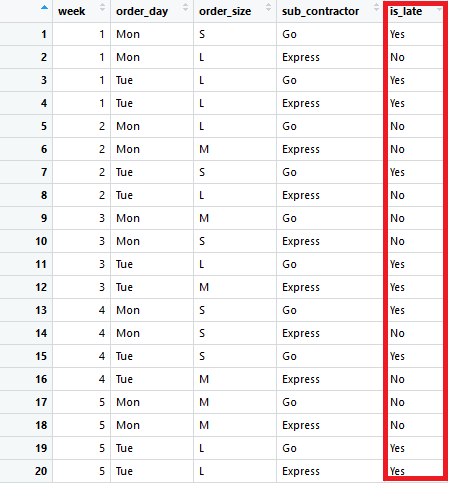Click the week column header
Viewport: 452px width, 489px height.
[x=72, y=11]
